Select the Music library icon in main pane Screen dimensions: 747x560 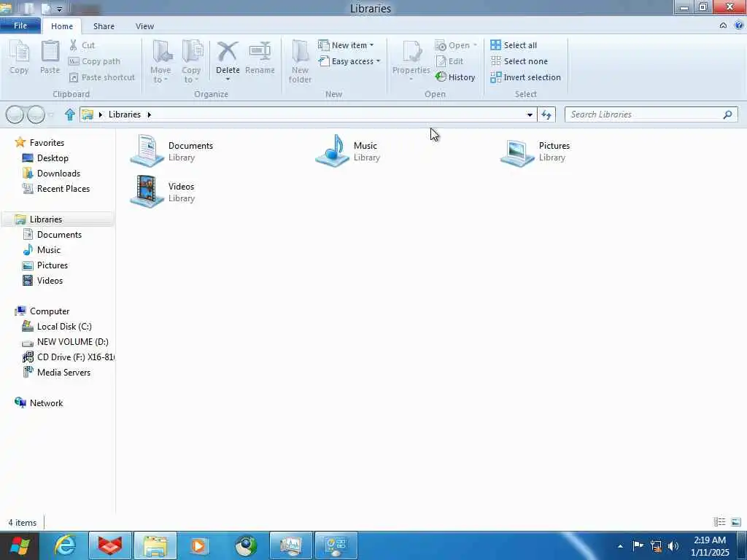(x=333, y=150)
